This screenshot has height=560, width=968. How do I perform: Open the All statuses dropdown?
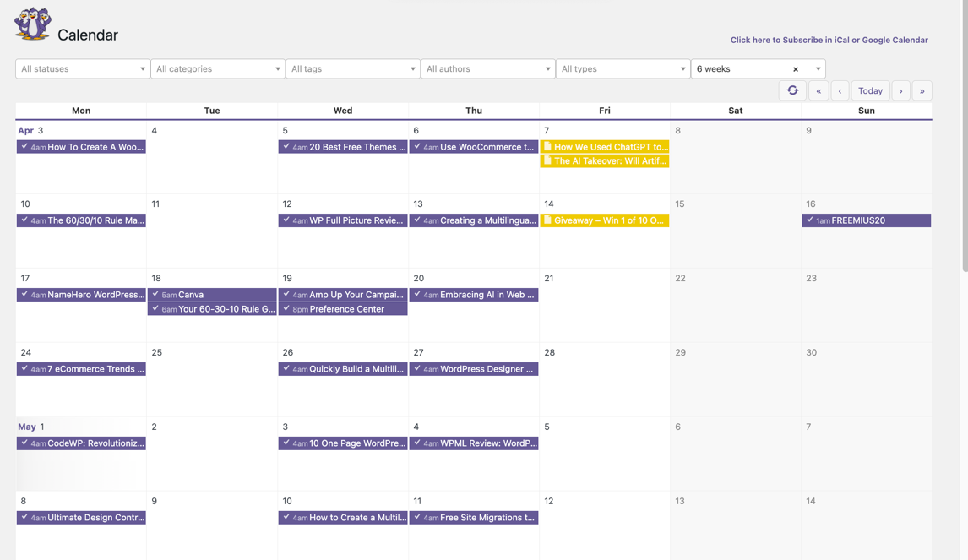click(82, 68)
